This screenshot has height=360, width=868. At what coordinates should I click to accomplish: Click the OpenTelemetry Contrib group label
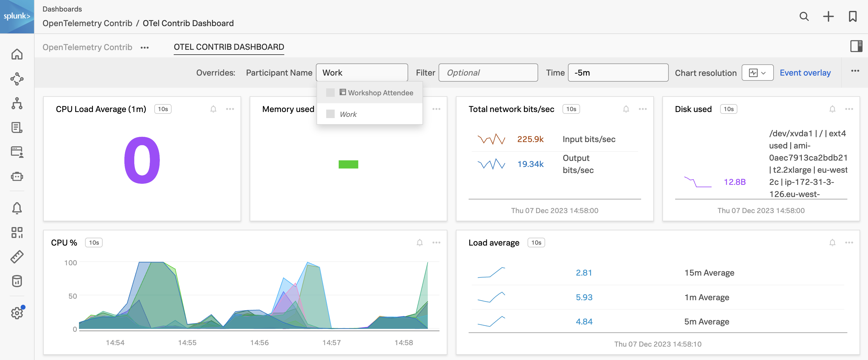(x=87, y=47)
